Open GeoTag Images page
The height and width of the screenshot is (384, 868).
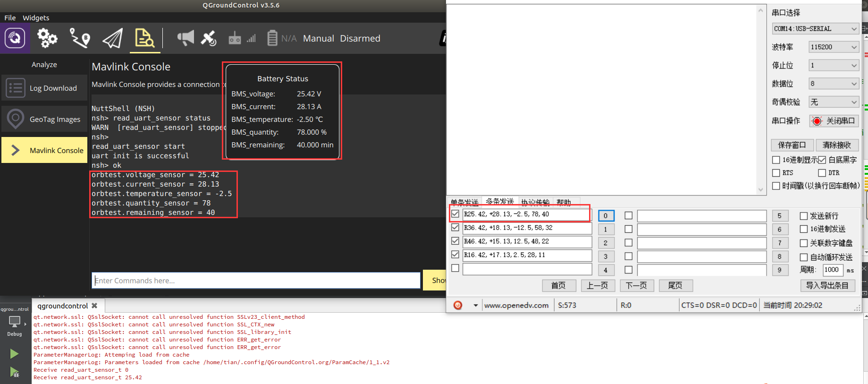[x=44, y=119]
